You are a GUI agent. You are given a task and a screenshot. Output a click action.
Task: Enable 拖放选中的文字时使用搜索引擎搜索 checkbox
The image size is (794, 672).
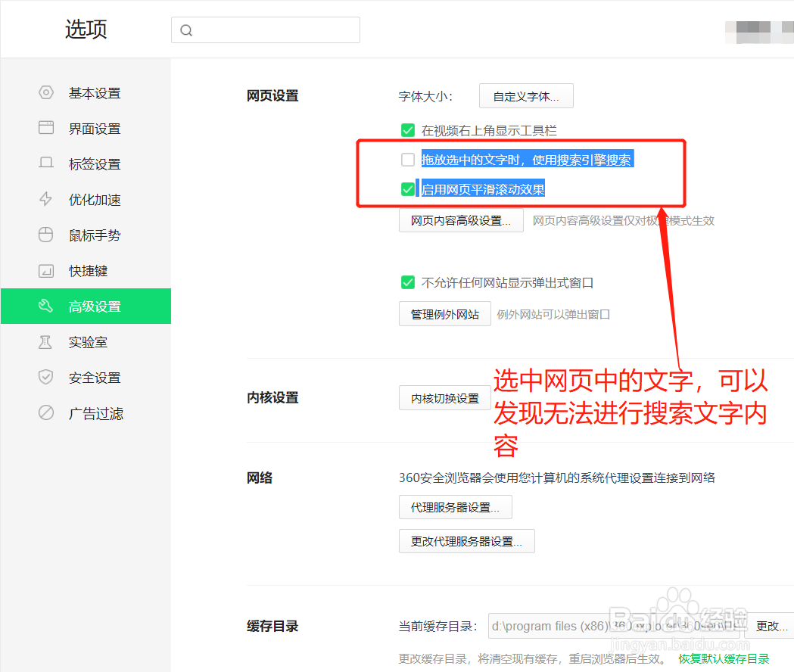pyautogui.click(x=408, y=160)
